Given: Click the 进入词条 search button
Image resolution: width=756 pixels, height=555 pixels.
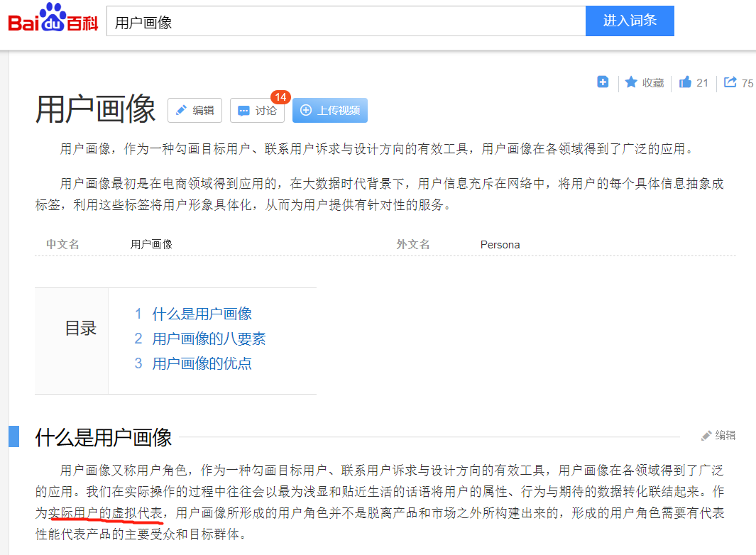Looking at the screenshot, I should point(630,21).
